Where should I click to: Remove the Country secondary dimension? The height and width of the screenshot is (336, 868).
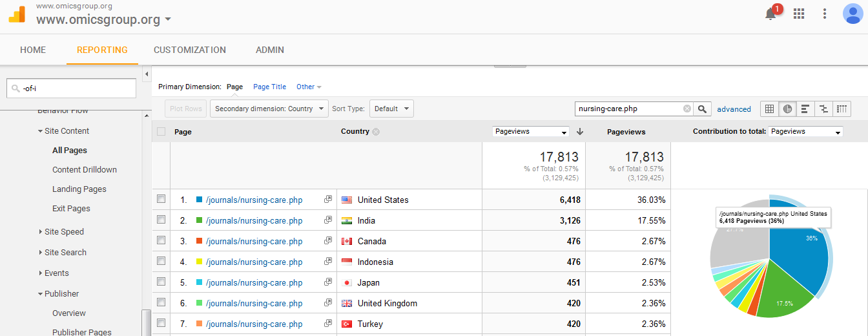[376, 132]
